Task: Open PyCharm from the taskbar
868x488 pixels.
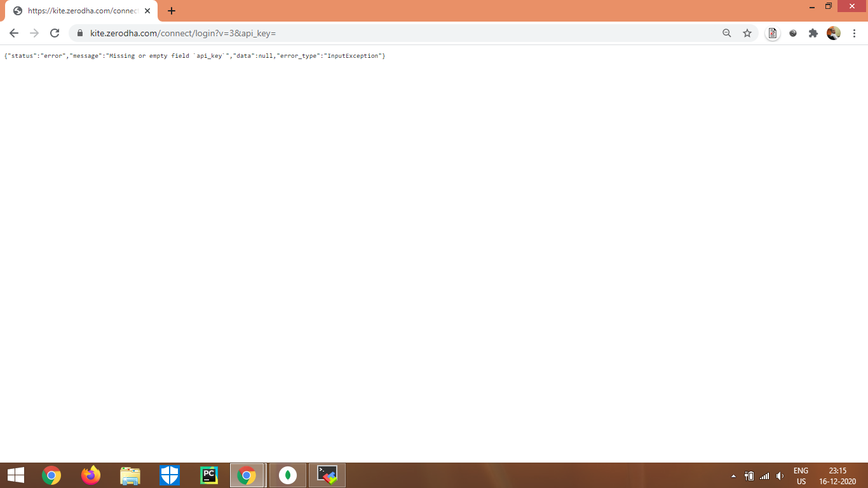Action: (208, 475)
